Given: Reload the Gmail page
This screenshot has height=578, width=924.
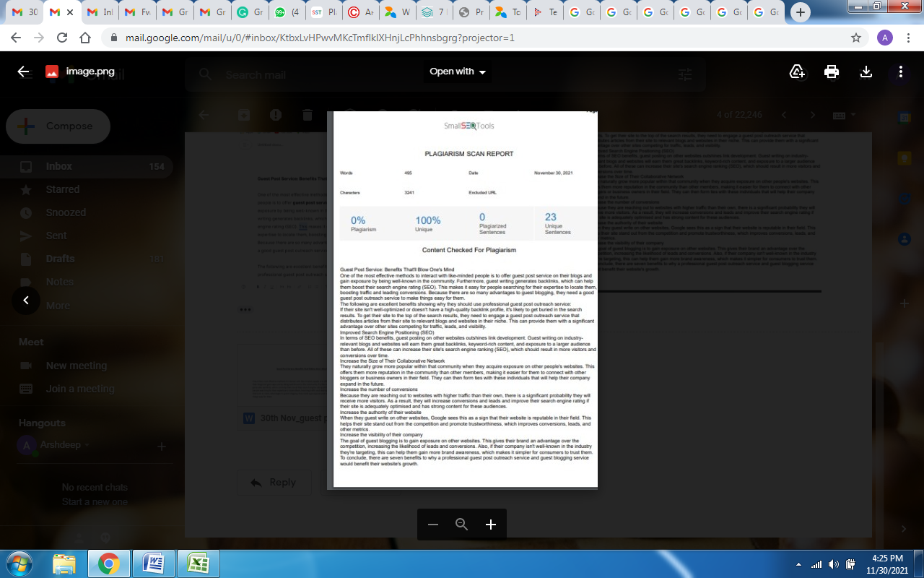Looking at the screenshot, I should (62, 38).
